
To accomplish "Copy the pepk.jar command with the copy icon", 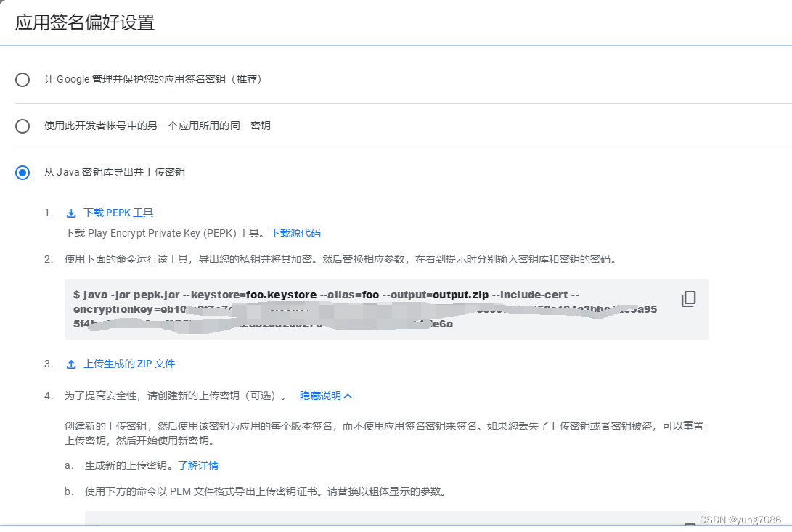I will pyautogui.click(x=688, y=299).
